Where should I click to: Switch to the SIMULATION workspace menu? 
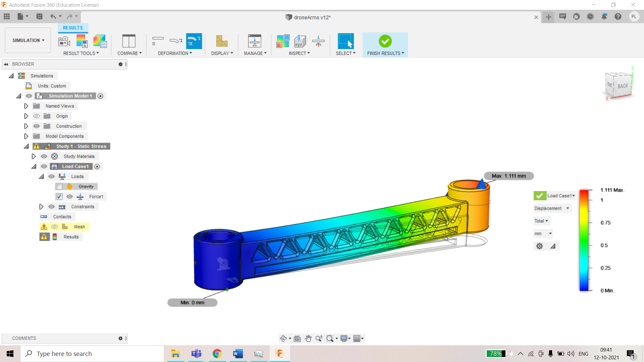(x=28, y=40)
